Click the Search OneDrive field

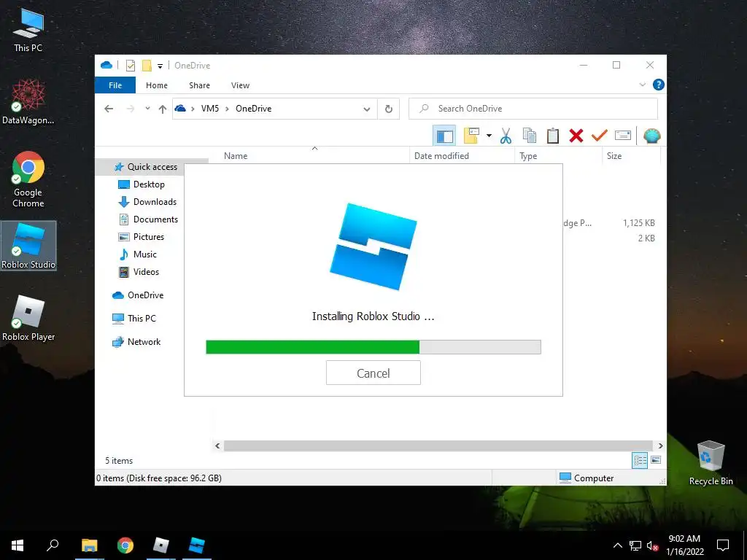[x=533, y=109]
